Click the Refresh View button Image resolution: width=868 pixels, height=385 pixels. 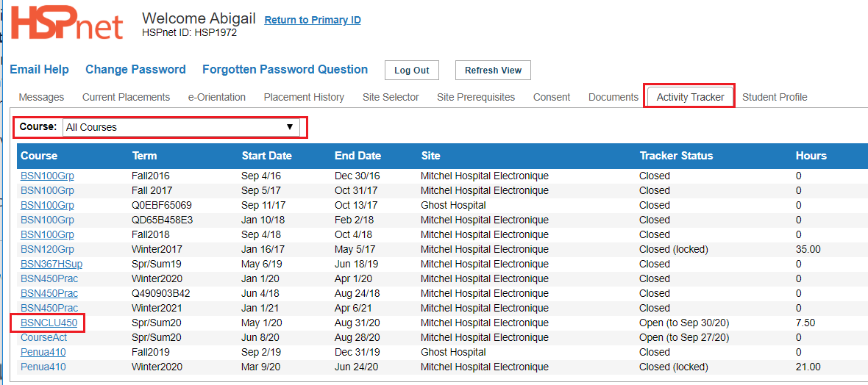493,71
